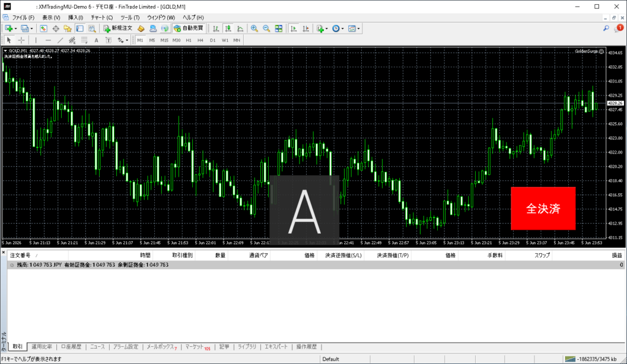Expand the arrows objects dropdown
The width and height of the screenshot is (627, 364).
click(127, 40)
